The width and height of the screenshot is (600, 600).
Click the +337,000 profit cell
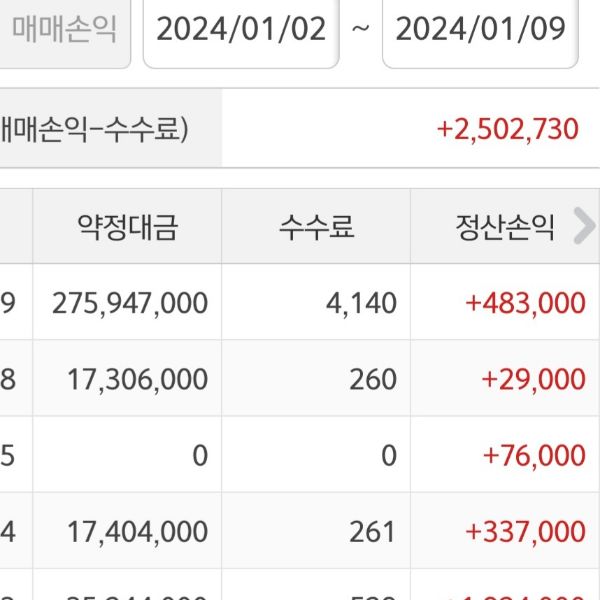click(525, 531)
